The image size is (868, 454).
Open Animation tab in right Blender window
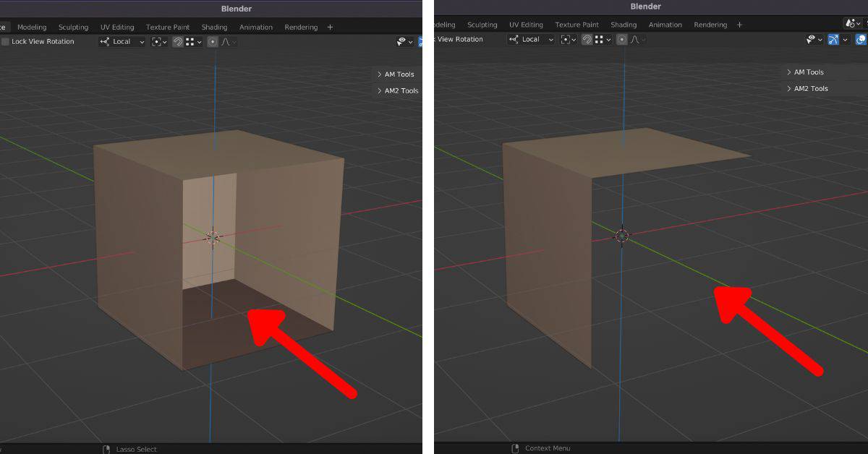665,25
